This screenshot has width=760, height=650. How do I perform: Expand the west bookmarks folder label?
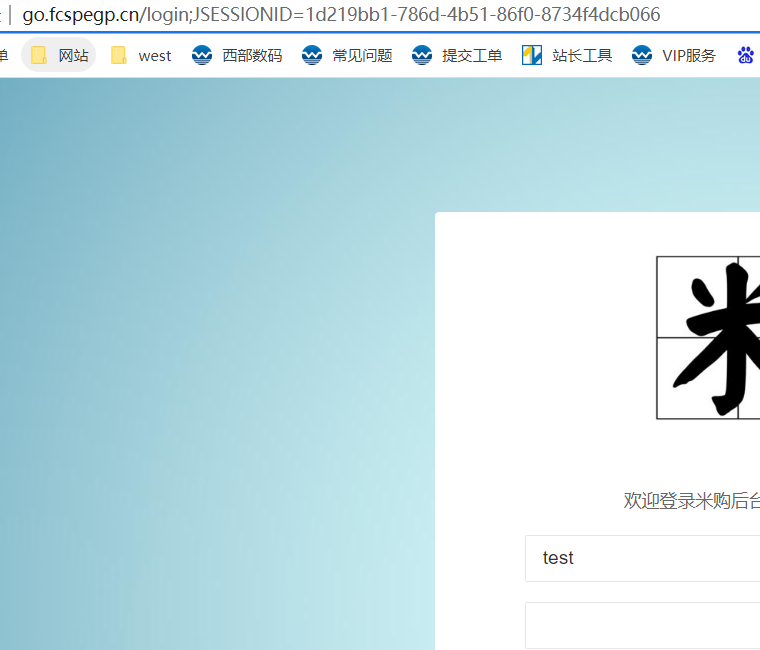[155, 55]
